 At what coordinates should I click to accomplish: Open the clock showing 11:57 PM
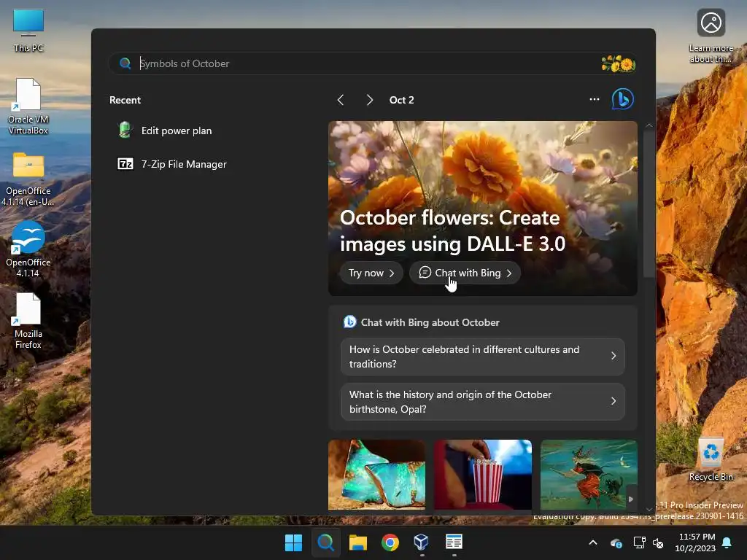click(x=695, y=542)
